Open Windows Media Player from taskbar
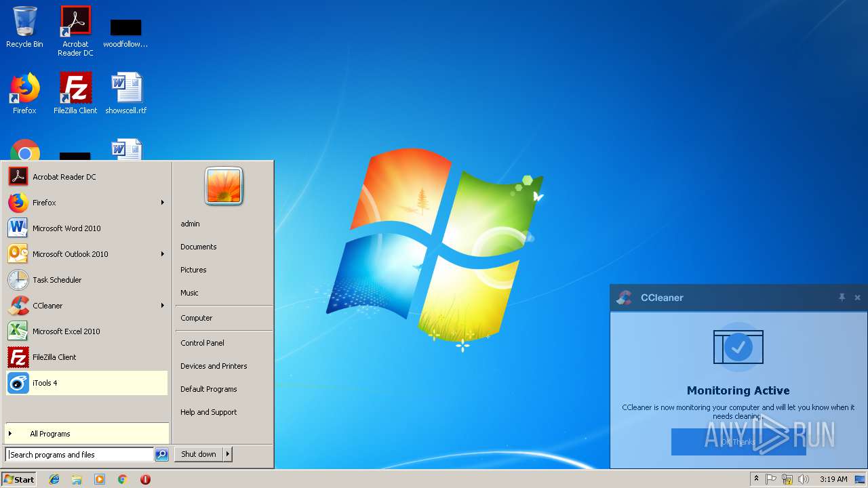This screenshot has width=868, height=488. tap(100, 479)
